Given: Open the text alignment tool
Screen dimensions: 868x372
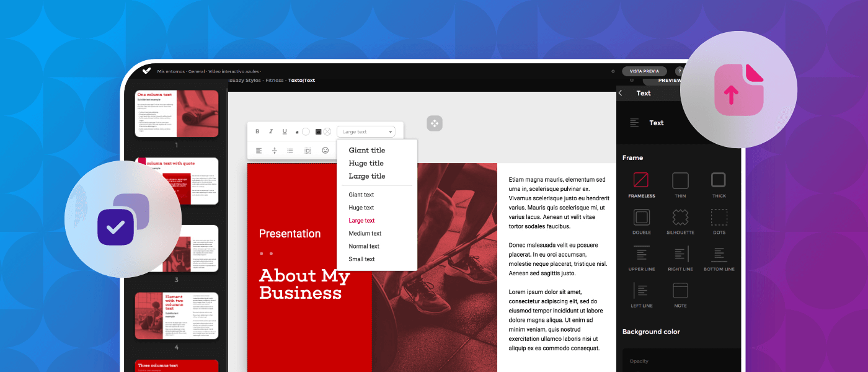Looking at the screenshot, I should coord(259,150).
